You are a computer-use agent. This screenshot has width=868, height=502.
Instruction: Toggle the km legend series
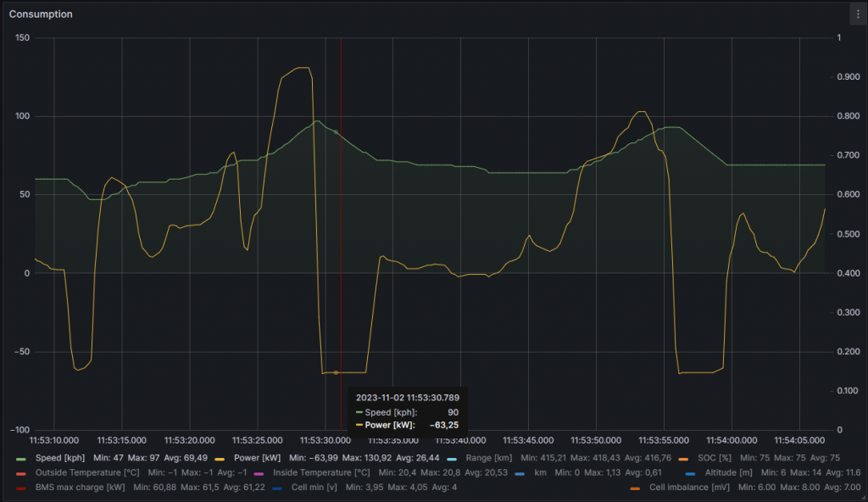click(x=540, y=472)
